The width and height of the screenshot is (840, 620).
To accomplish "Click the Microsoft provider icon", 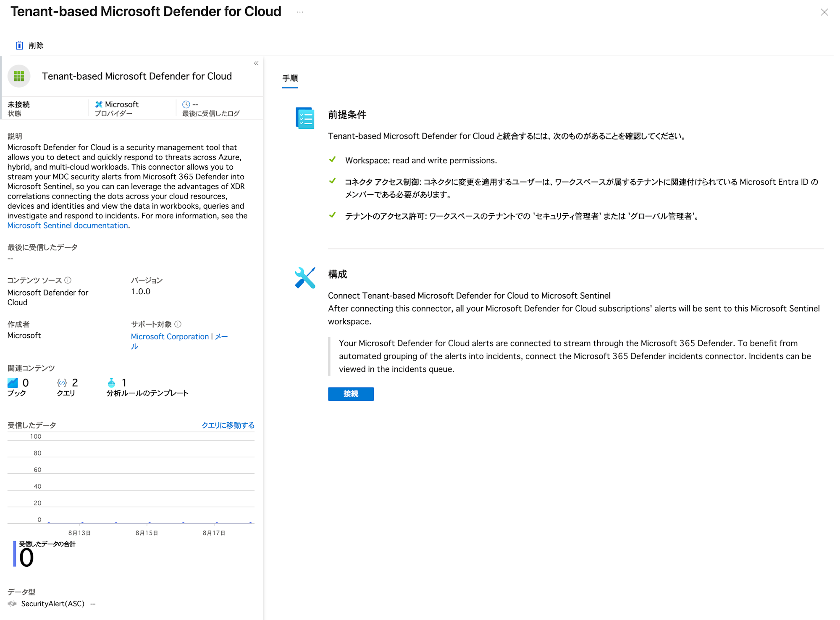I will click(99, 104).
